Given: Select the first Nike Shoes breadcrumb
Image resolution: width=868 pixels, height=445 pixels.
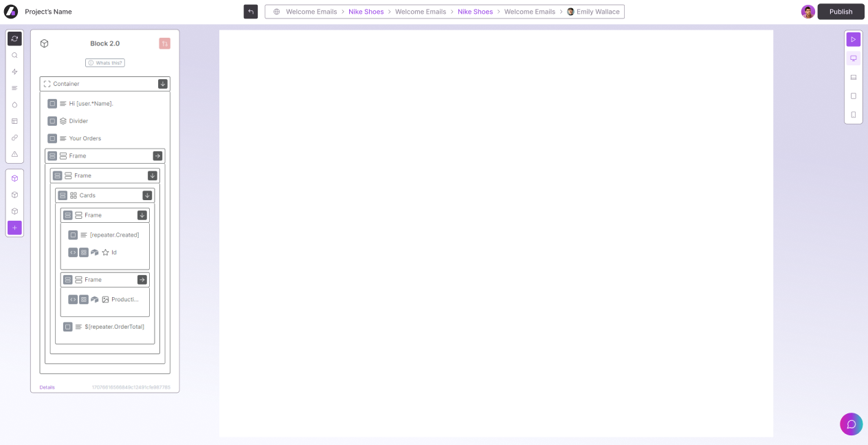Looking at the screenshot, I should pos(366,12).
